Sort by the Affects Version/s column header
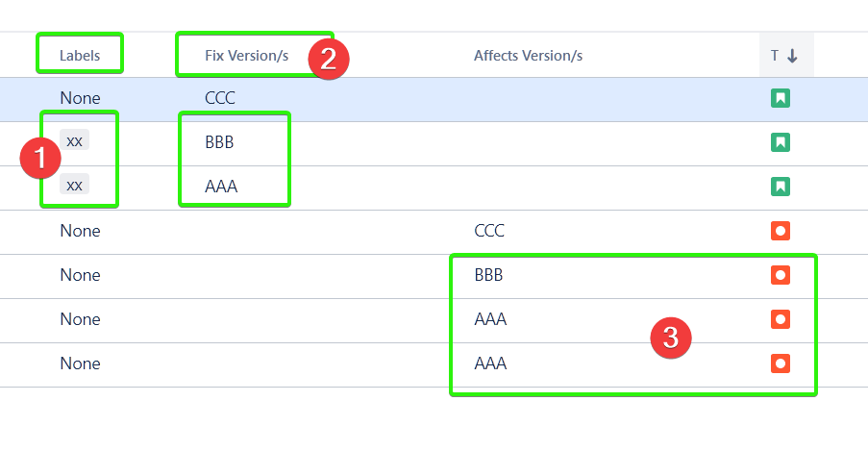This screenshot has width=868, height=451. (x=528, y=56)
